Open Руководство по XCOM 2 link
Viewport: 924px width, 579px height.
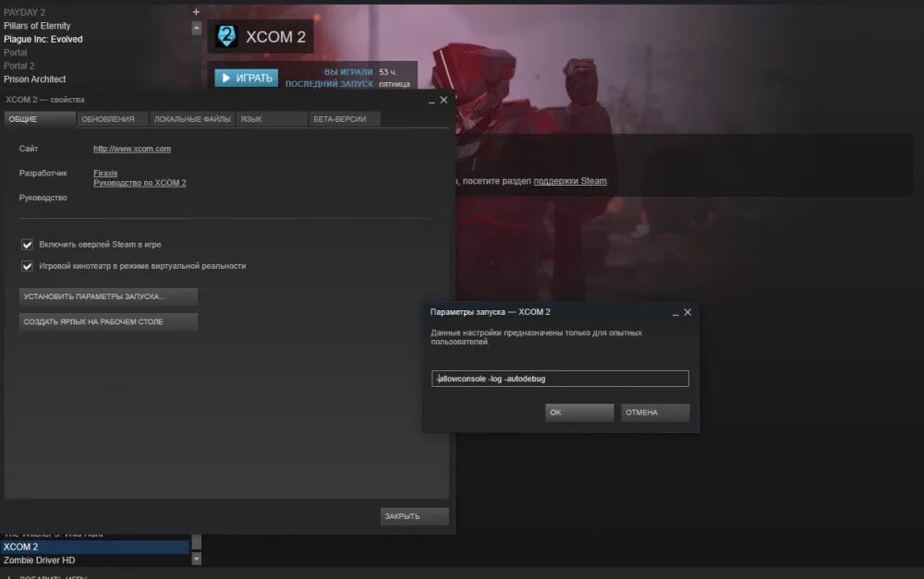[140, 183]
